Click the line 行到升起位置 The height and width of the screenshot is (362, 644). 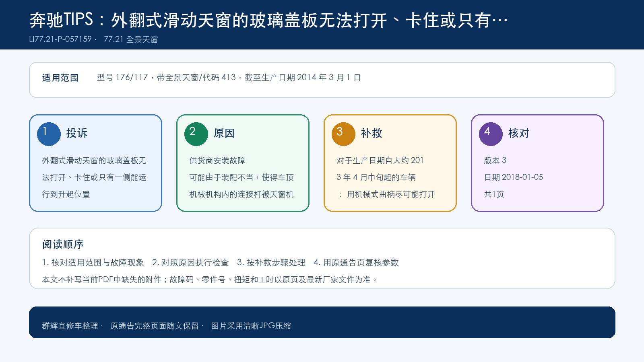[66, 194]
